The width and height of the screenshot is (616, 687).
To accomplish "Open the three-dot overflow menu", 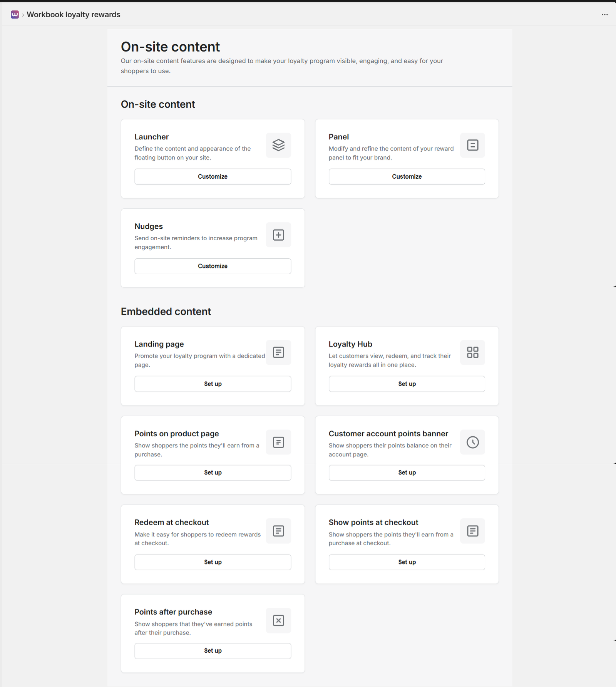I will coord(604,14).
